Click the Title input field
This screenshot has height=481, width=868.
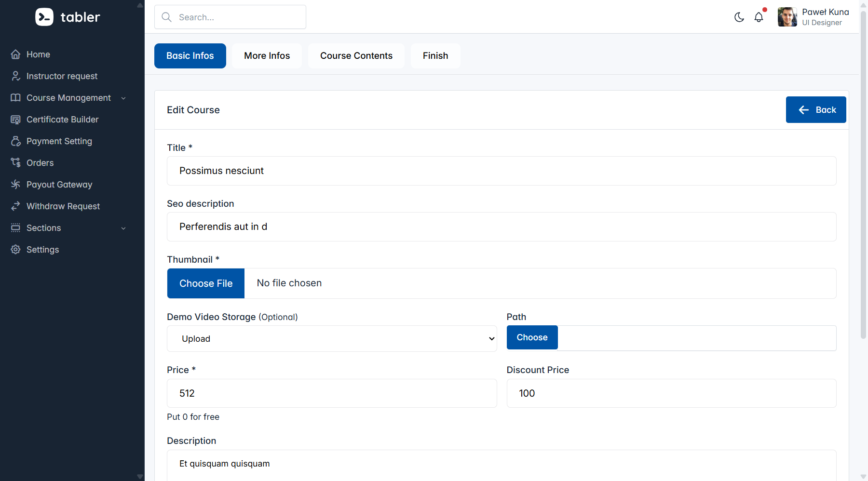[x=502, y=171]
